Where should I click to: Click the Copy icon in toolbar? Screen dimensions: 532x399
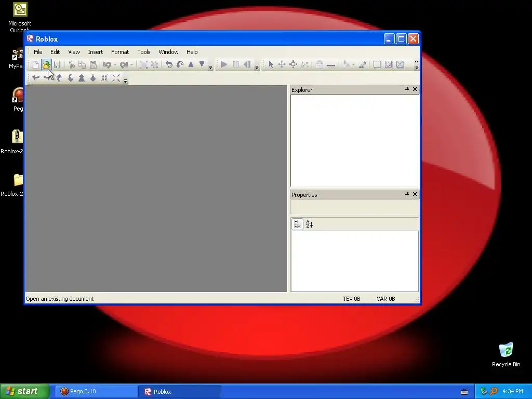tap(82, 64)
